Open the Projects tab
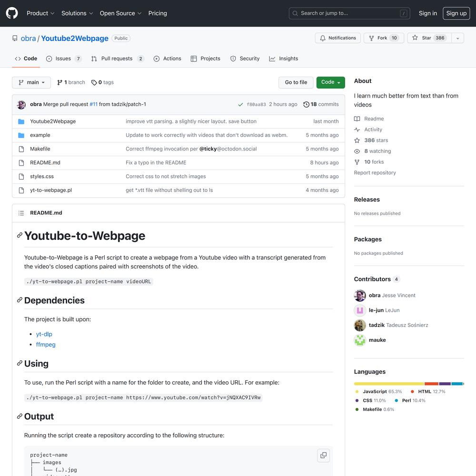The image size is (476, 476). tap(205, 59)
